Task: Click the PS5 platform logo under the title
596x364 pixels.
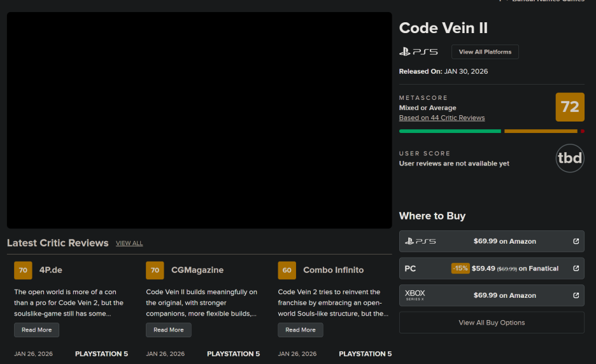Action: point(418,52)
